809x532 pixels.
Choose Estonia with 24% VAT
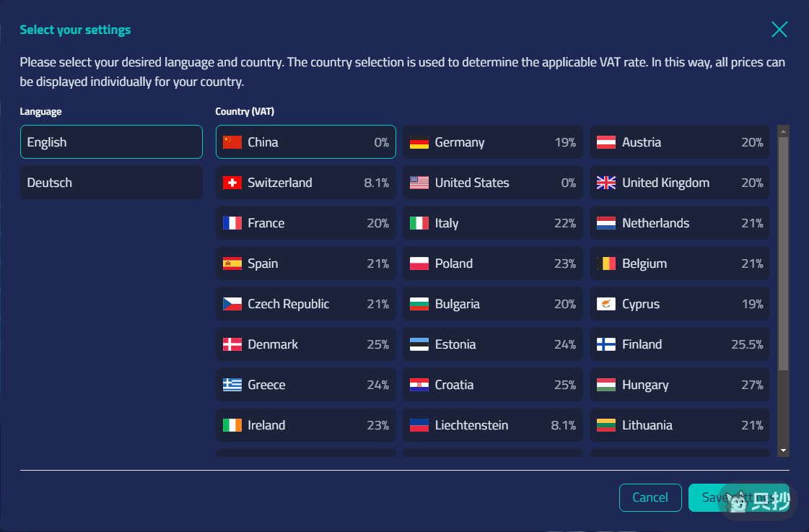click(x=493, y=344)
